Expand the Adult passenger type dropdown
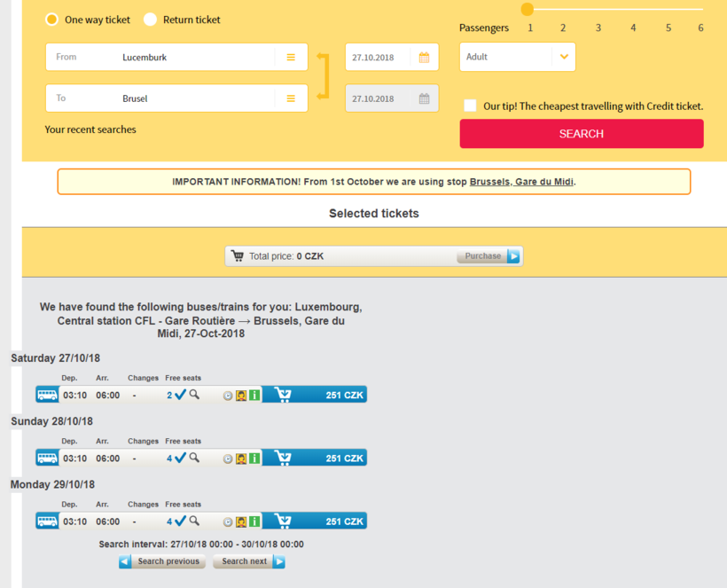Viewport: 727px width, 588px height. tap(562, 57)
